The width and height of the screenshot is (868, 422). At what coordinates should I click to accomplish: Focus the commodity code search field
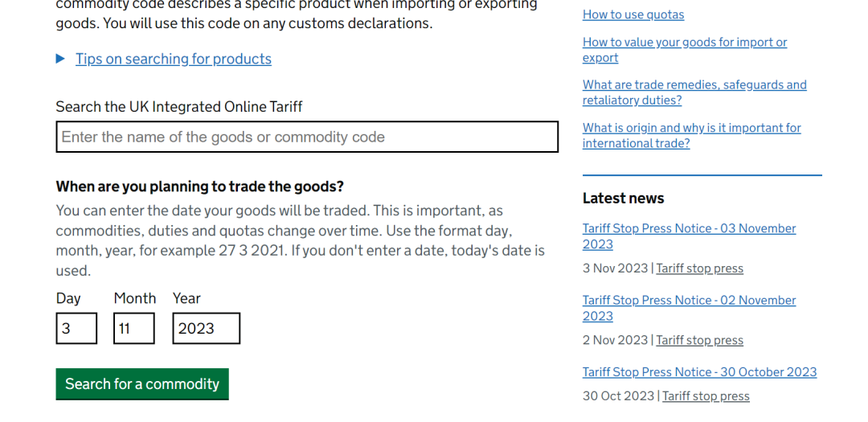coord(307,137)
